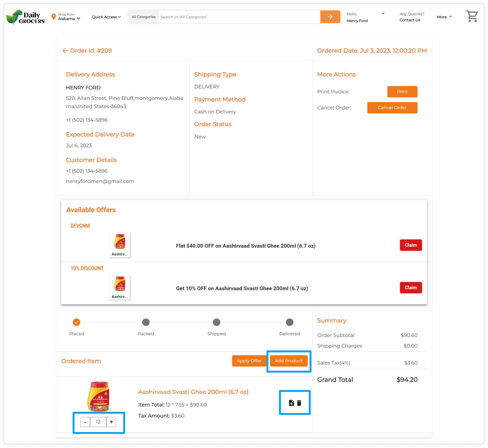Click the Add Product button
The height and width of the screenshot is (448, 488).
(288, 361)
